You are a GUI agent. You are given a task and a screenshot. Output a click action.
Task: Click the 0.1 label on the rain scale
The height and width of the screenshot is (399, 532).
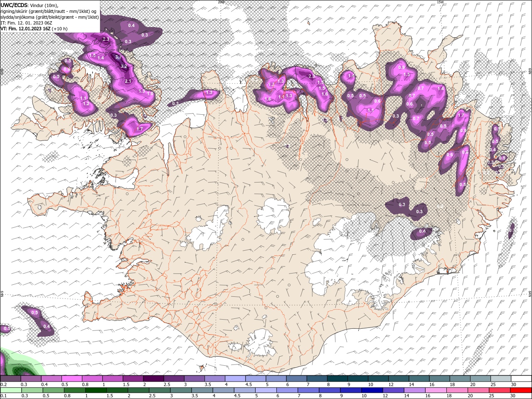coord(3,396)
